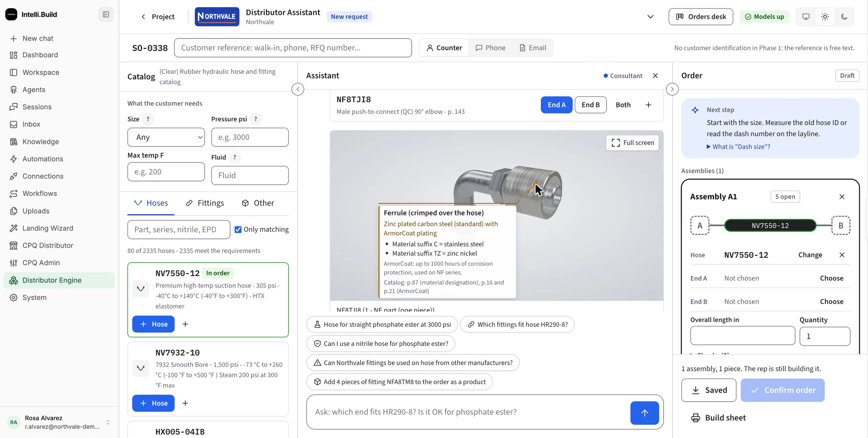The image size is (868, 438).
Task: Collapse the Catalog panel with left chevron
Action: (298, 89)
